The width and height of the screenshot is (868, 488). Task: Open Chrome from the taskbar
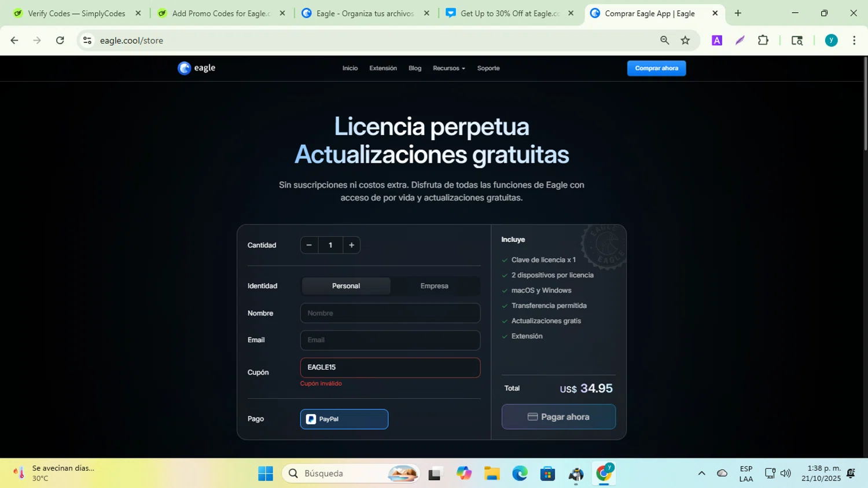604,474
